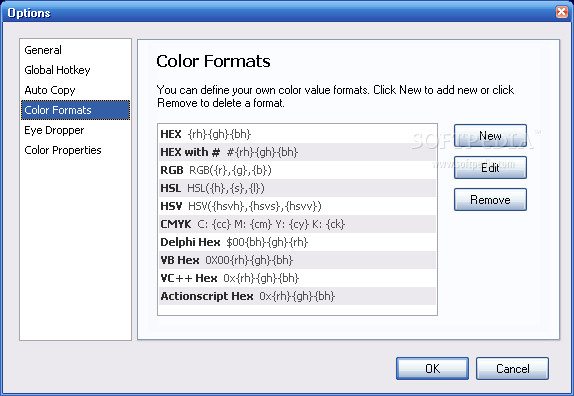Select the HEX with # format
Viewport: 574px width, 396px height.
[297, 152]
